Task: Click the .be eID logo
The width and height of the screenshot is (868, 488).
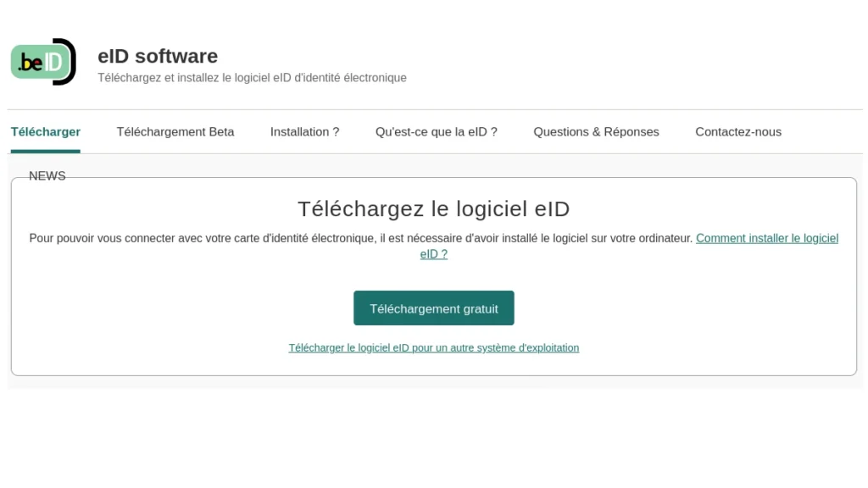Action: point(43,62)
